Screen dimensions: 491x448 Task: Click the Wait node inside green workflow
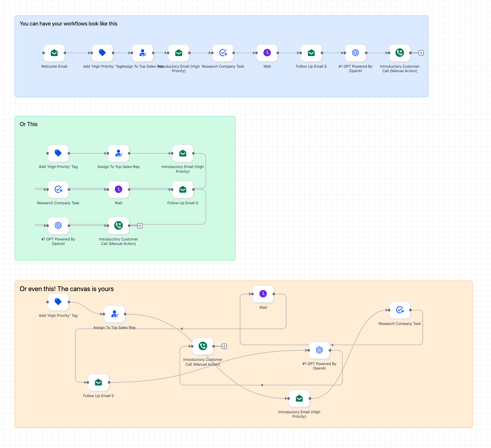118,190
